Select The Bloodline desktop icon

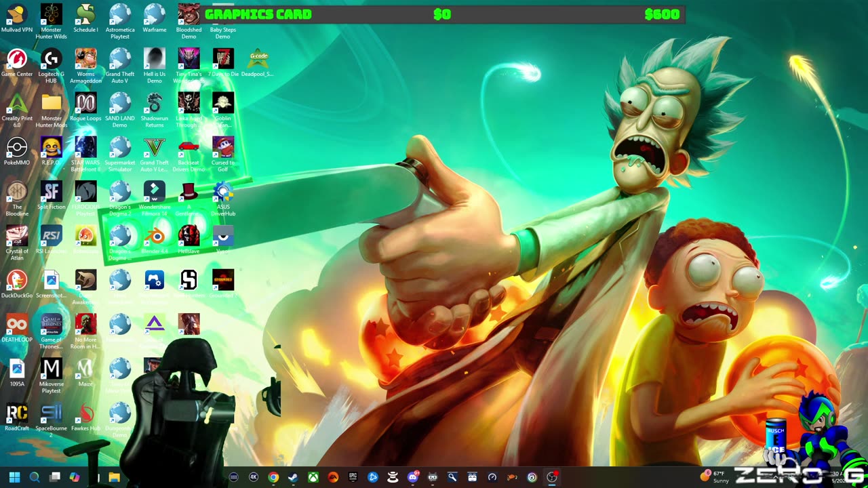coord(17,199)
